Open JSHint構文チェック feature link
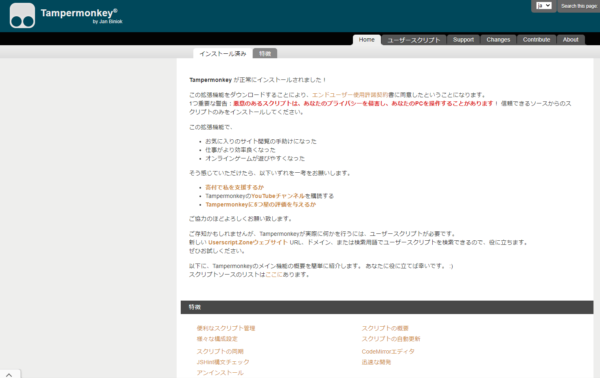The width and height of the screenshot is (600, 378). coord(223,362)
